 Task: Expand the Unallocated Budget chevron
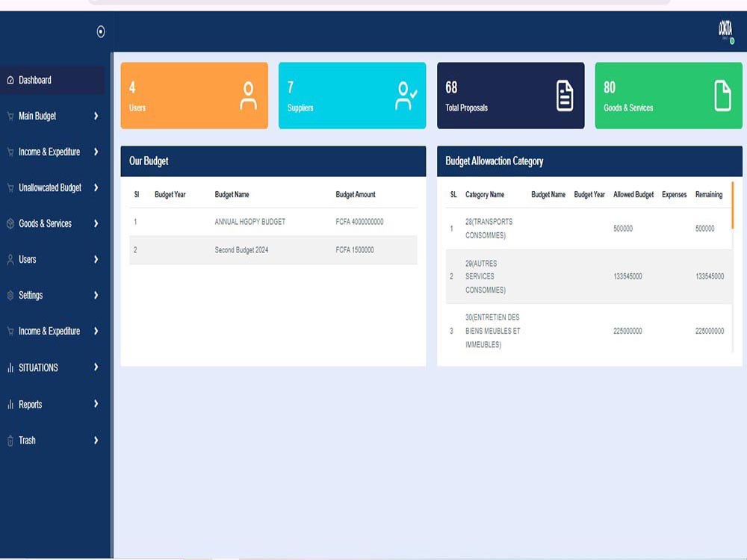pos(96,187)
